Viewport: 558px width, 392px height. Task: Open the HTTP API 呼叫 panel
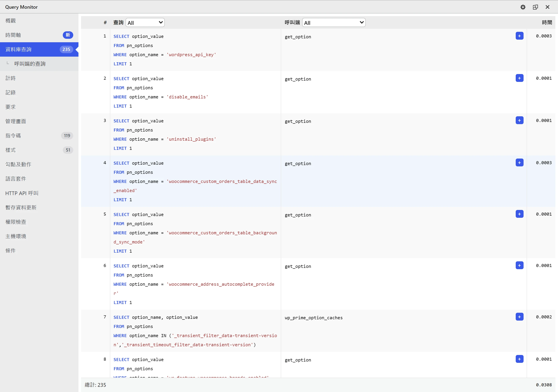pos(39,193)
